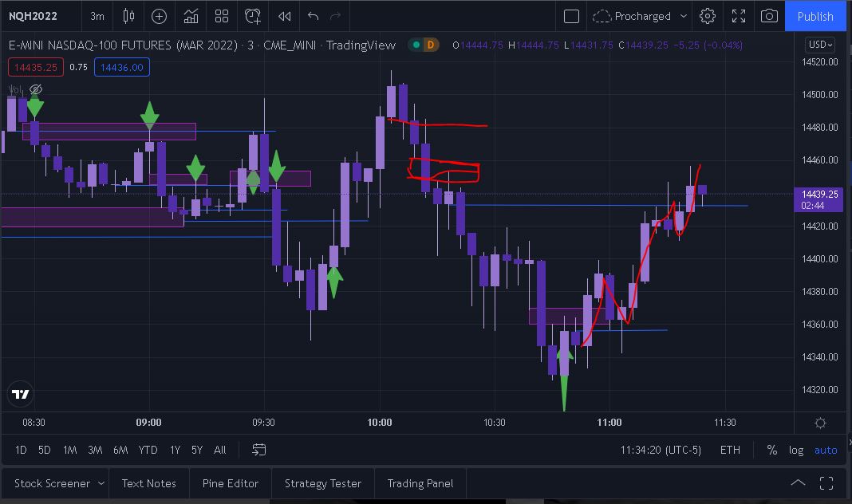Open the Pine Editor tab
The height and width of the screenshot is (504, 852).
[x=231, y=483]
